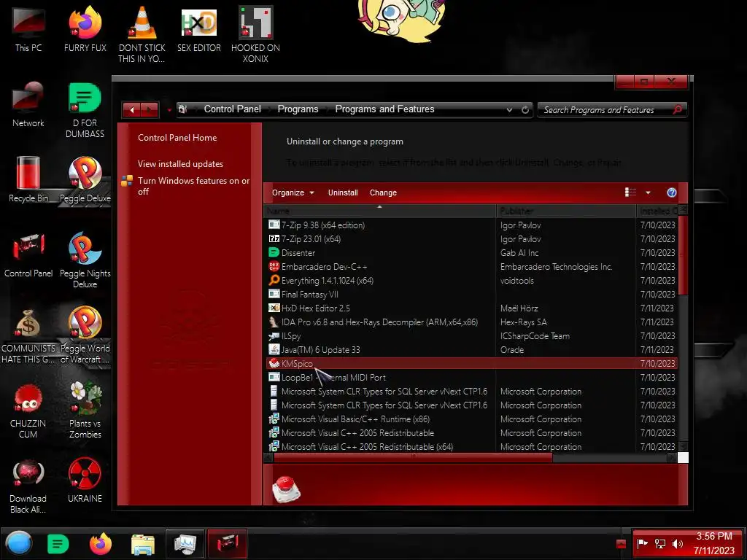Click the horizontal scrollbar thumb
This screenshot has width=747, height=560.
[413, 458]
